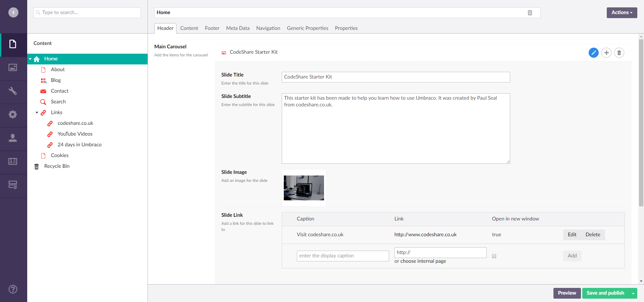Screen dimensions: 644x302
Task: Open the Media section icon in sidebar
Action: tap(13, 67)
